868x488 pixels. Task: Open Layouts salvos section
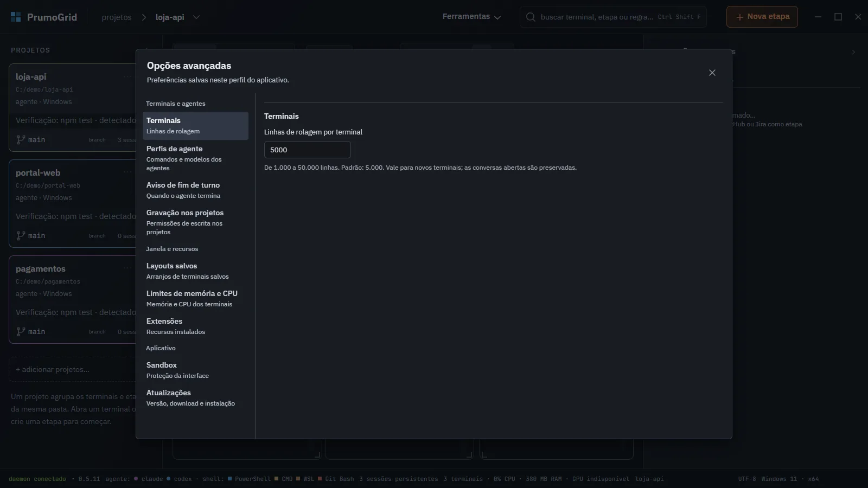(195, 271)
